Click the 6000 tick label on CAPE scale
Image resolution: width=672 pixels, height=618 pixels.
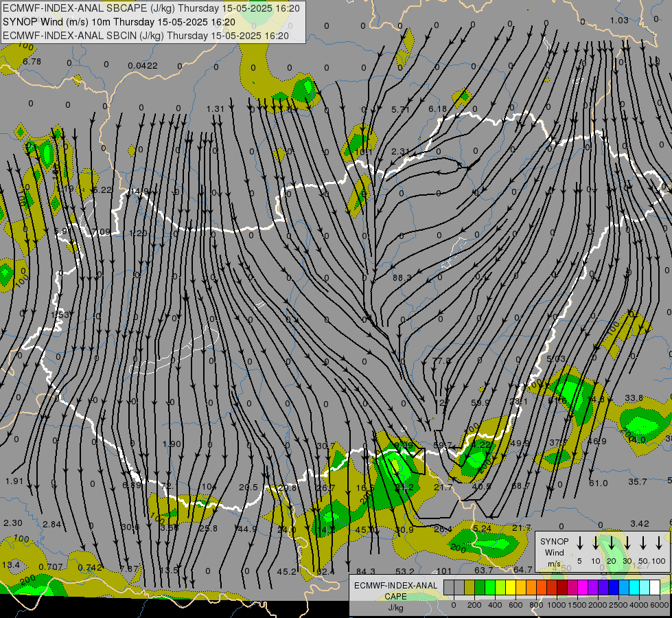pos(660,605)
